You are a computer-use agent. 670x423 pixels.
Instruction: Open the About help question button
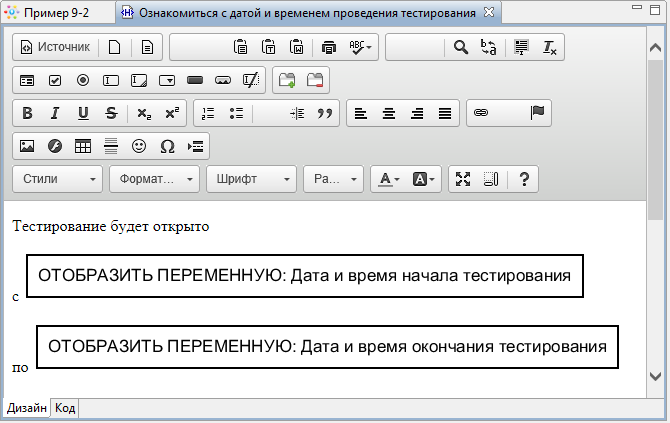(523, 179)
